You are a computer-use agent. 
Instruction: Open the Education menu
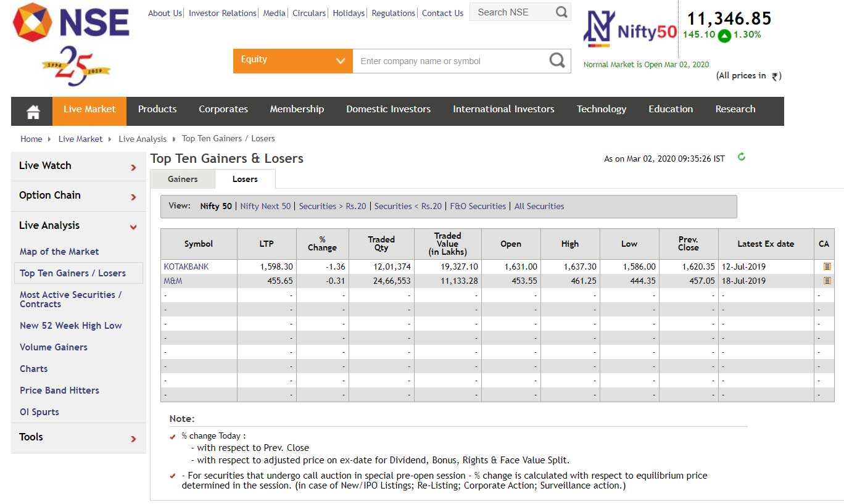click(671, 109)
